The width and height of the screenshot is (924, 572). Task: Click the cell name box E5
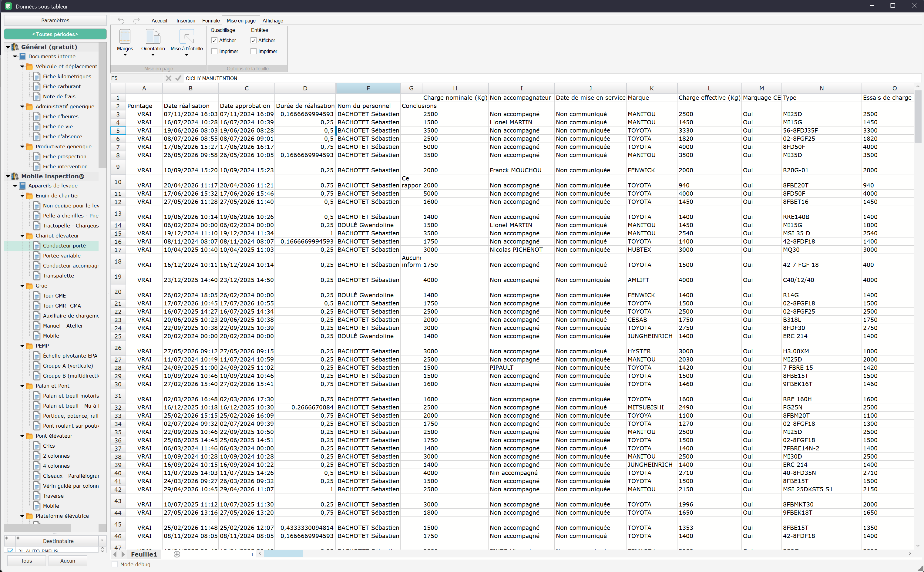click(137, 78)
